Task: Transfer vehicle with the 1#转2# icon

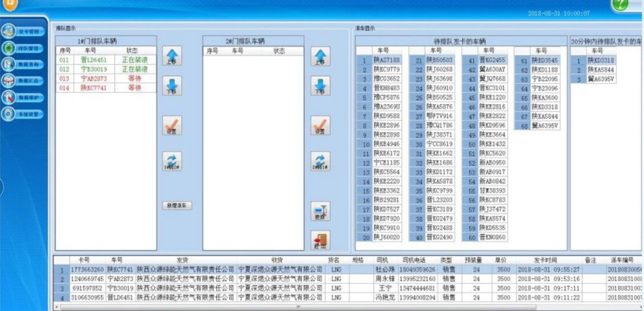Action: [x=172, y=161]
